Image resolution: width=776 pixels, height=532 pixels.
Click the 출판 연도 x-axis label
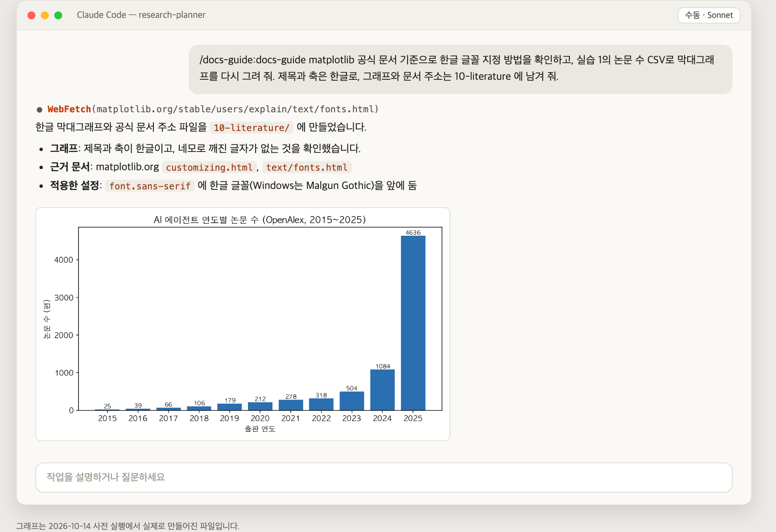260,429
